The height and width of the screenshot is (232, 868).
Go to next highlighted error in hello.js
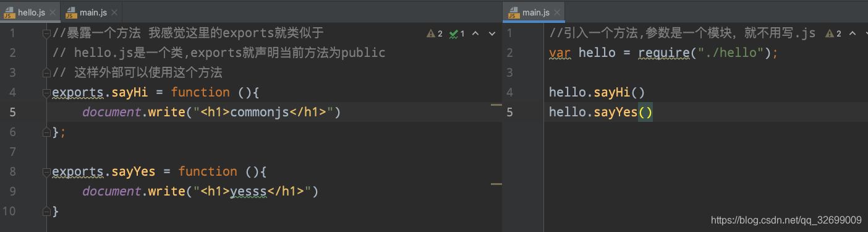click(492, 33)
